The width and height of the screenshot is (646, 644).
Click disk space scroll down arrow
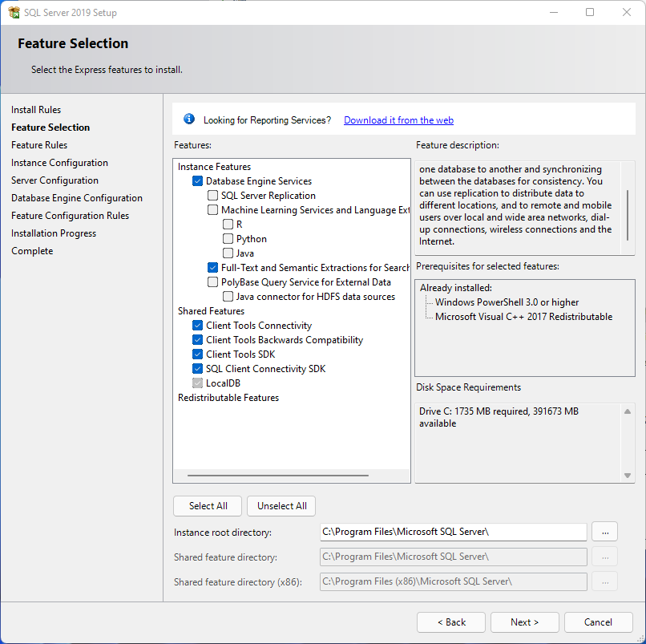tap(628, 476)
